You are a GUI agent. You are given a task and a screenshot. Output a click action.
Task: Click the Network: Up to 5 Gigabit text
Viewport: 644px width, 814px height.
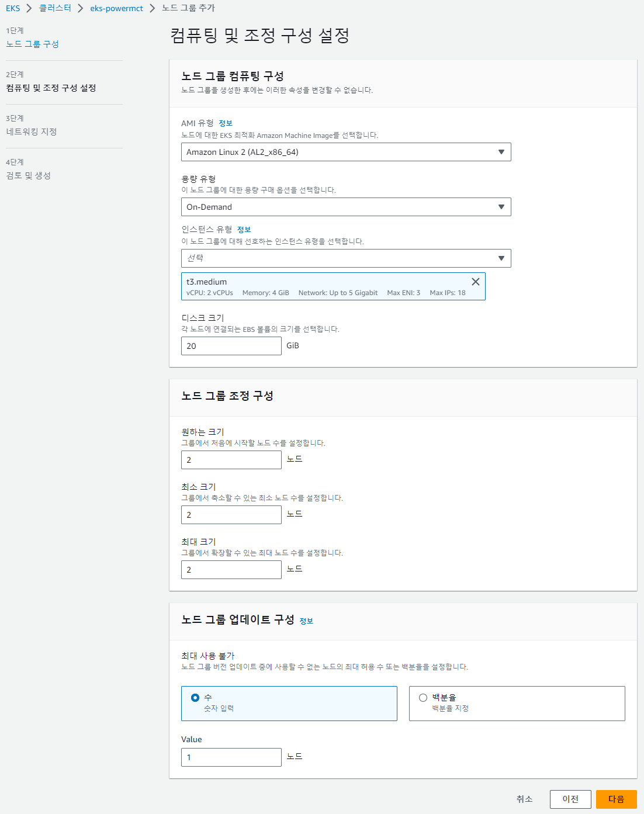(338, 293)
